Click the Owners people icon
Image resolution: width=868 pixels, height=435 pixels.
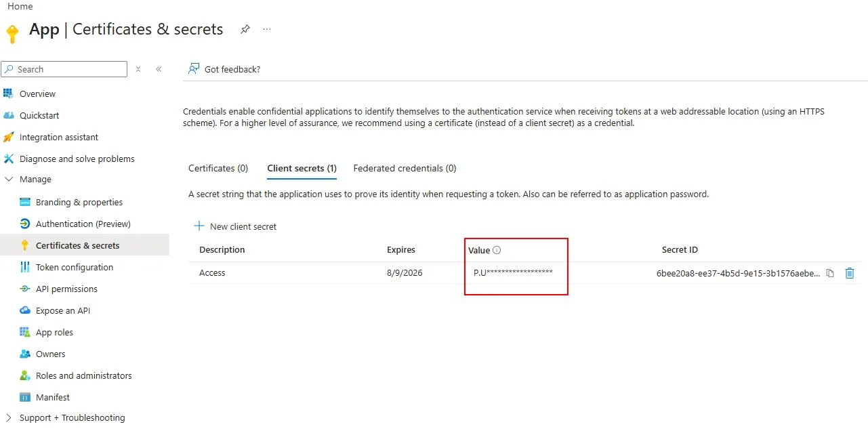click(25, 354)
